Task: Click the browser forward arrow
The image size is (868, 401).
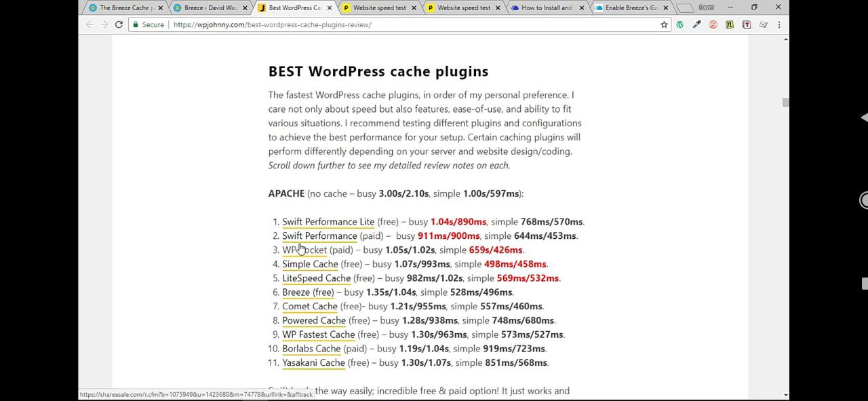Action: (104, 24)
